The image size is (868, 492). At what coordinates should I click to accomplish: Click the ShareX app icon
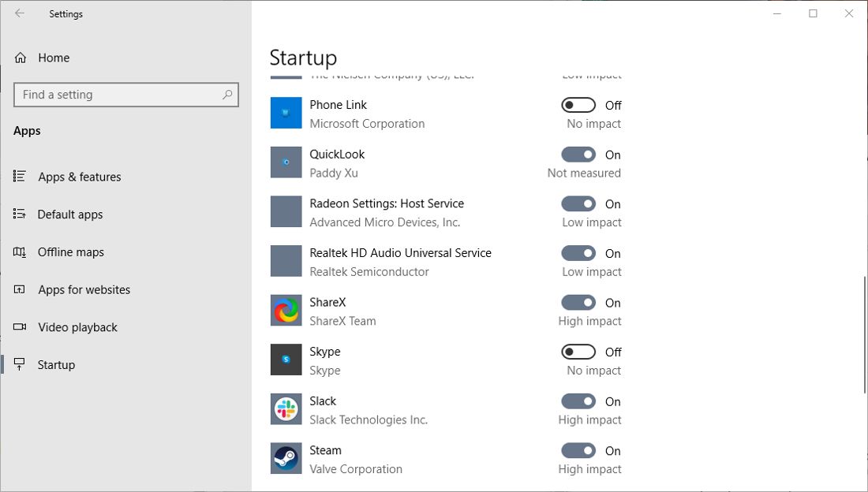pyautogui.click(x=286, y=311)
